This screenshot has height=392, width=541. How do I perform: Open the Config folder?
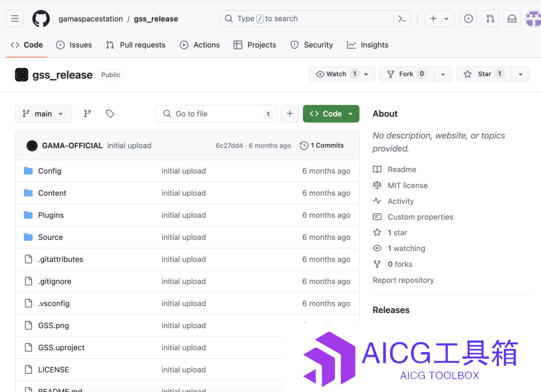click(50, 171)
